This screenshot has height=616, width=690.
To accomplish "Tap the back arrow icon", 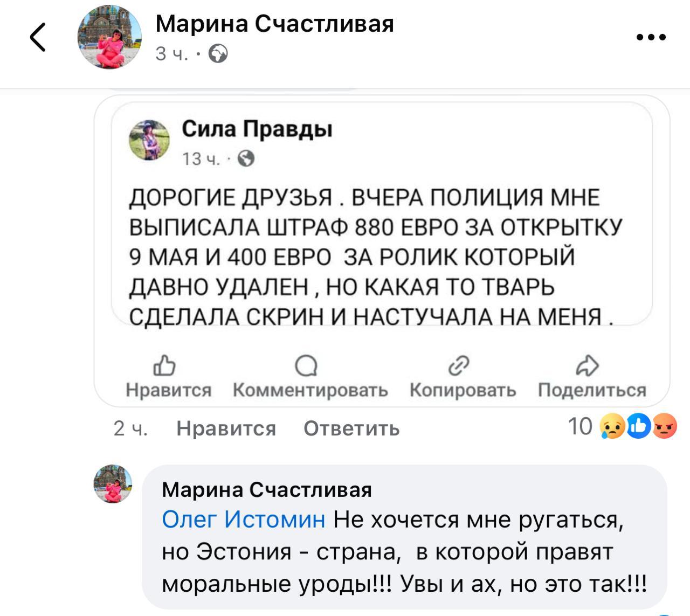I will 38,38.
